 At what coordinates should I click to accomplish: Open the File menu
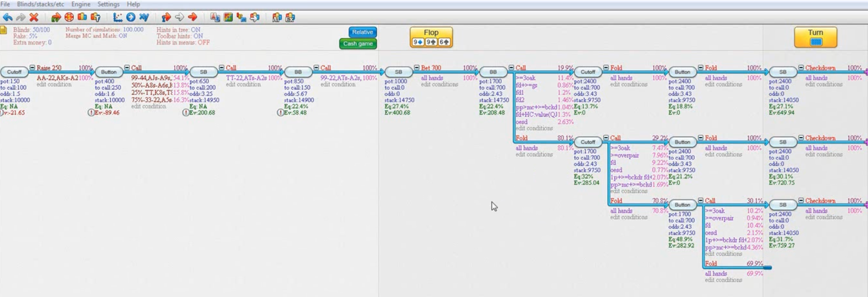tap(5, 4)
